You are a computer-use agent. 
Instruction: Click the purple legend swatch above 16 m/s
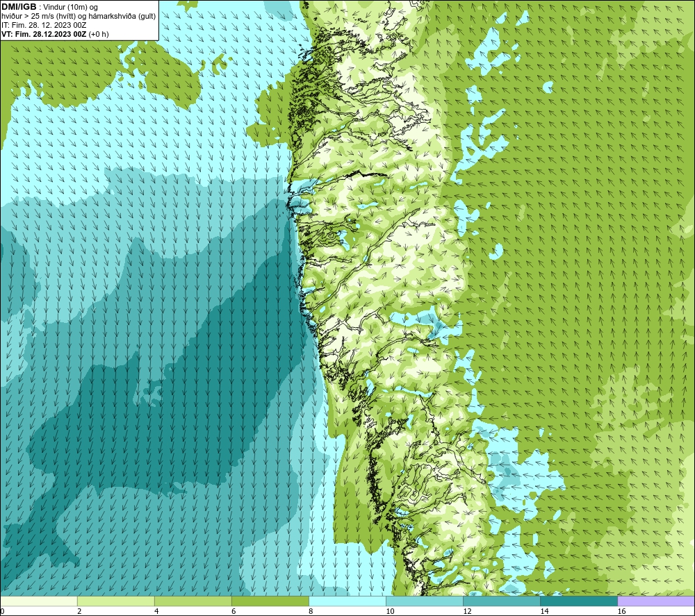click(656, 601)
